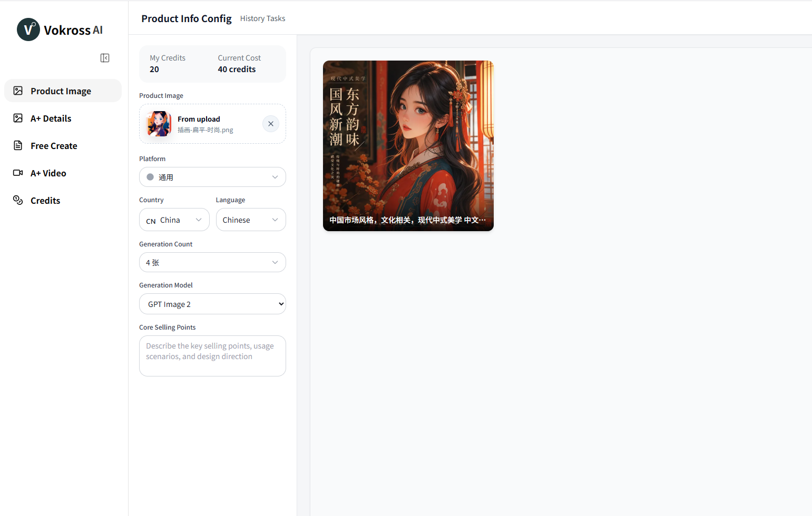Viewport: 812px width, 516px height.
Task: Open the Country dropdown showing China
Action: [174, 220]
